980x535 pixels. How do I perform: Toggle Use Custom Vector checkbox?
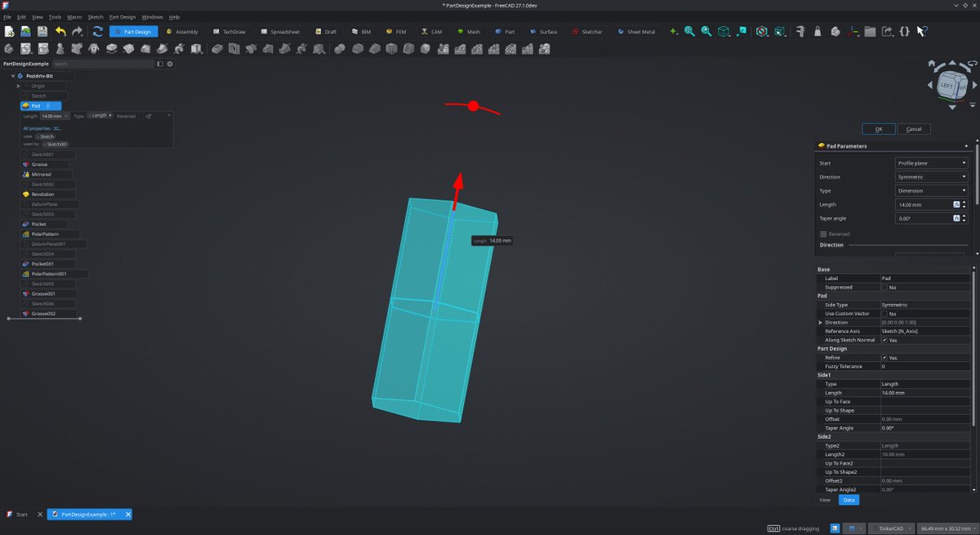884,314
